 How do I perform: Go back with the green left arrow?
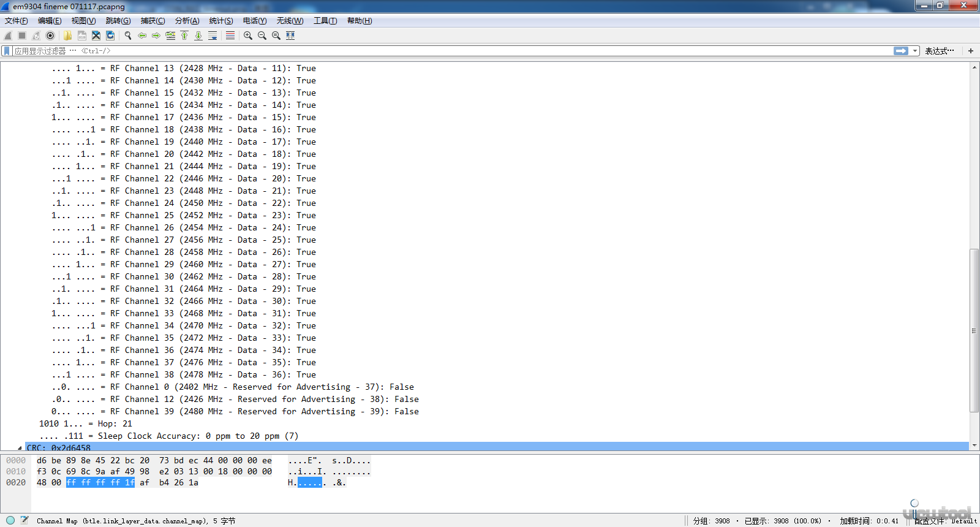(142, 36)
